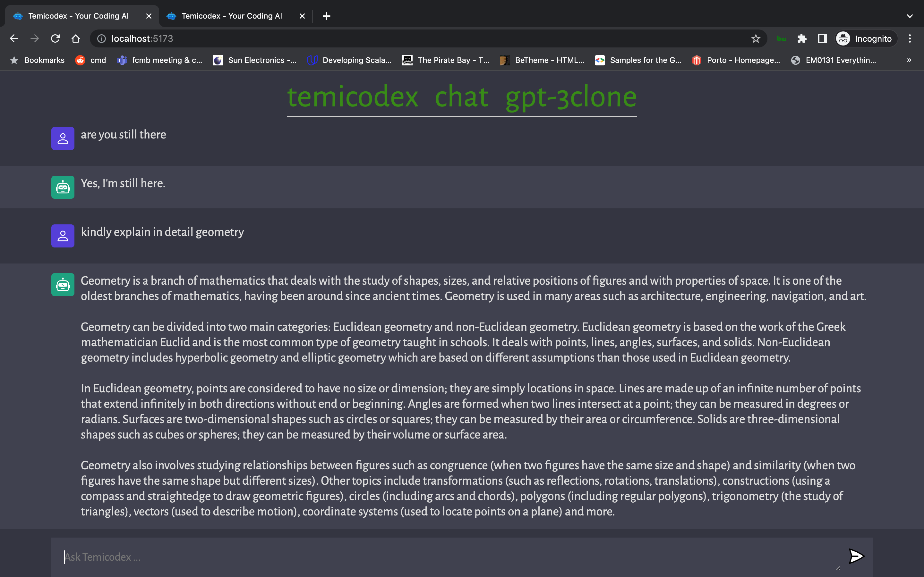Image resolution: width=924 pixels, height=577 pixels.
Task: Click the send message arrow icon
Action: pos(856,556)
